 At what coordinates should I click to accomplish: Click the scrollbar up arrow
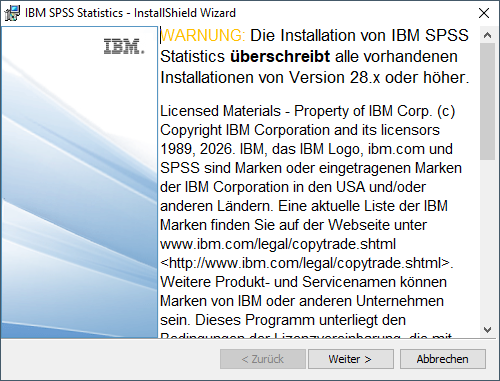[x=487, y=35]
